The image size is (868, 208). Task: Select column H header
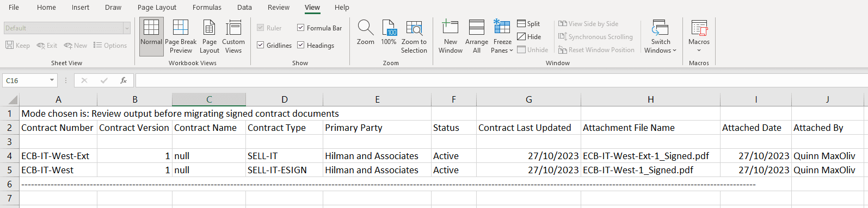pos(651,99)
